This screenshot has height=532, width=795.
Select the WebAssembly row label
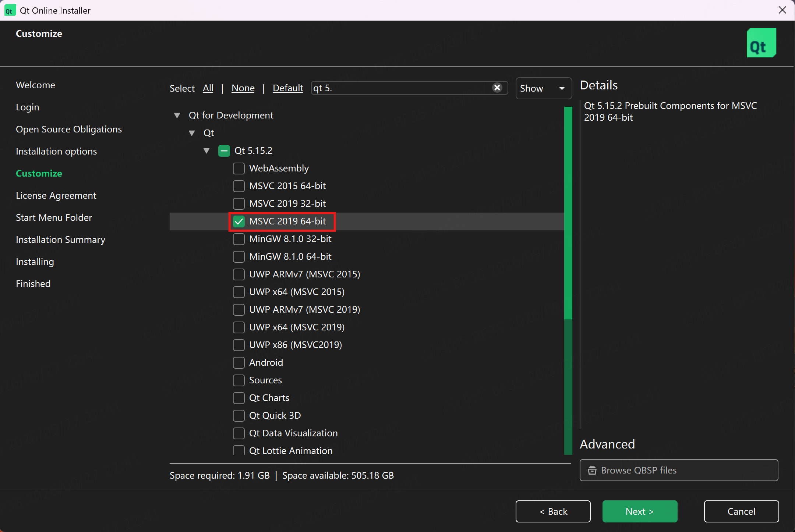[279, 169]
